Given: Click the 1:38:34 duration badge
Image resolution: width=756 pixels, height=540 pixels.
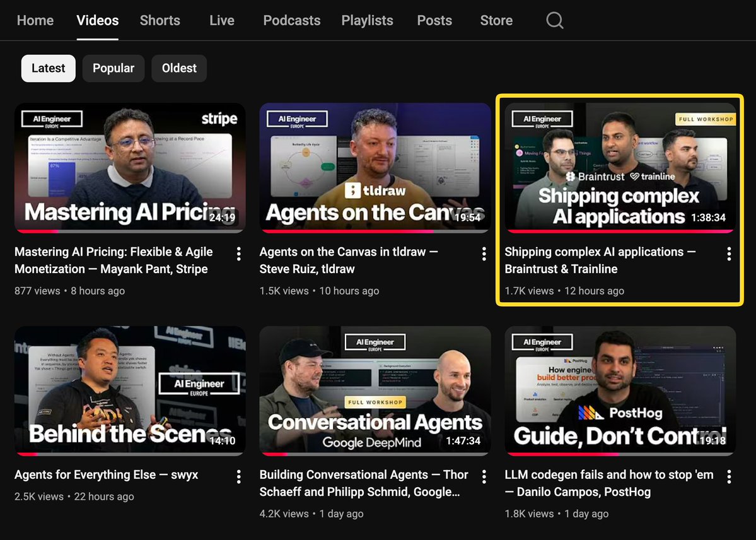Looking at the screenshot, I should coord(708,218).
